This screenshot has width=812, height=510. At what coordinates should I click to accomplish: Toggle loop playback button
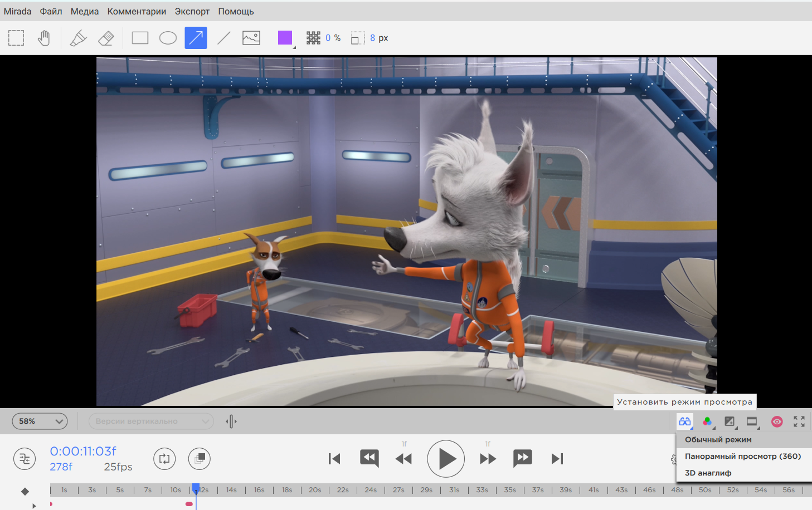(164, 459)
